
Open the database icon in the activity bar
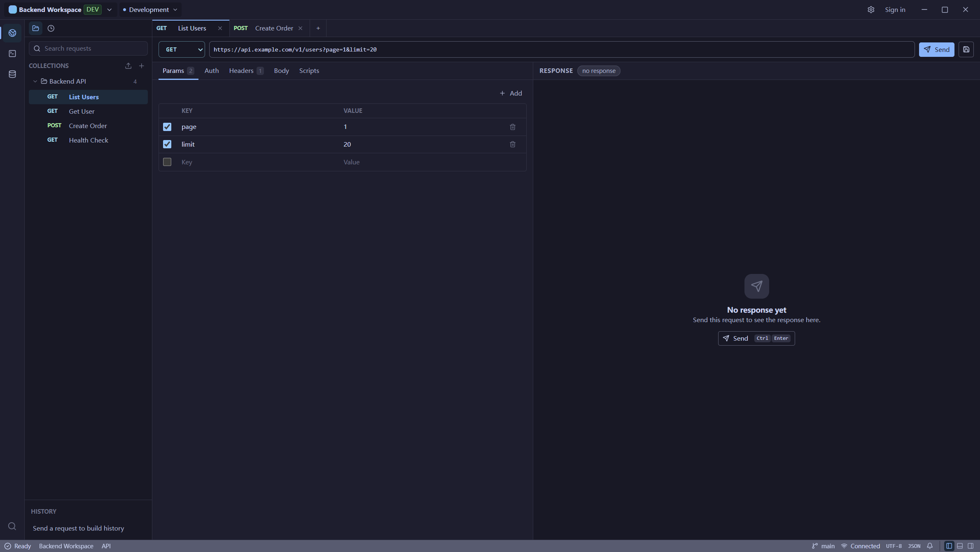tap(12, 74)
